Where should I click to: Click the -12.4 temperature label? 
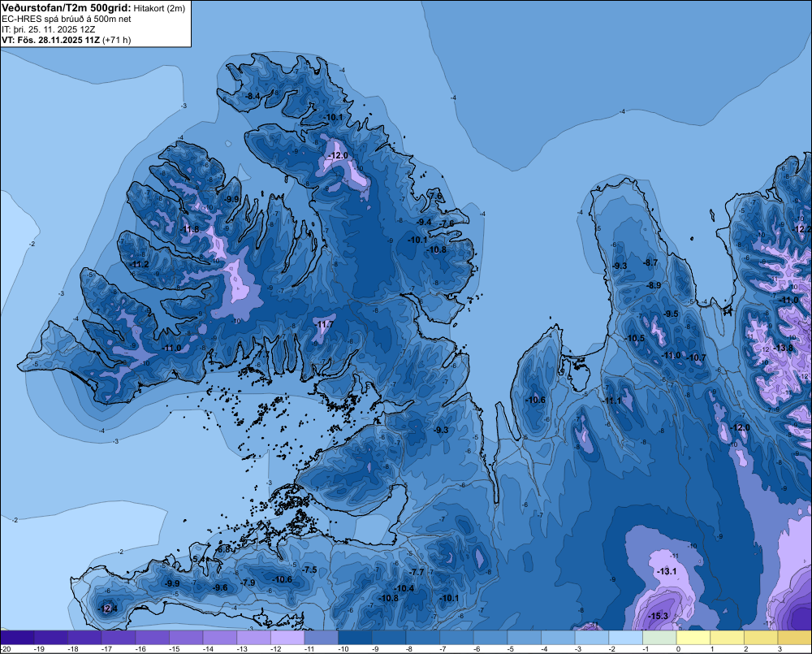point(107,609)
